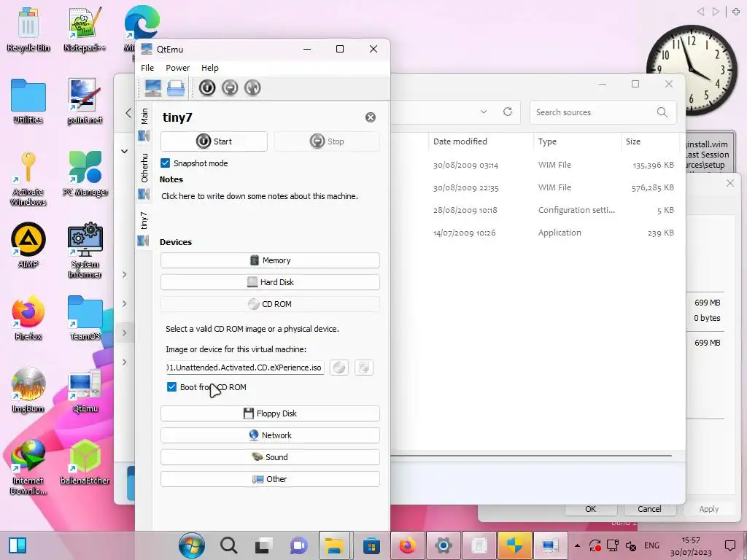Open the QtEmu desktop shortcut
The height and width of the screenshot is (560, 747).
(85, 390)
